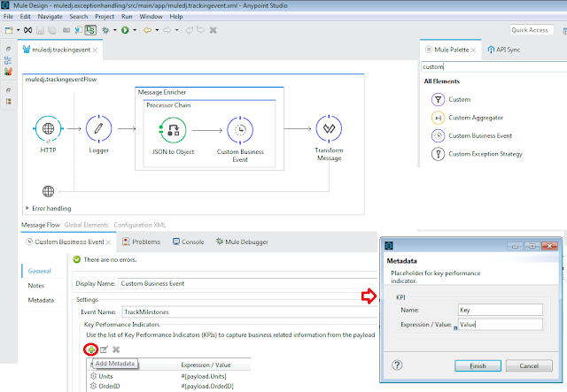
Task: Open the Window menu
Action: tap(151, 17)
